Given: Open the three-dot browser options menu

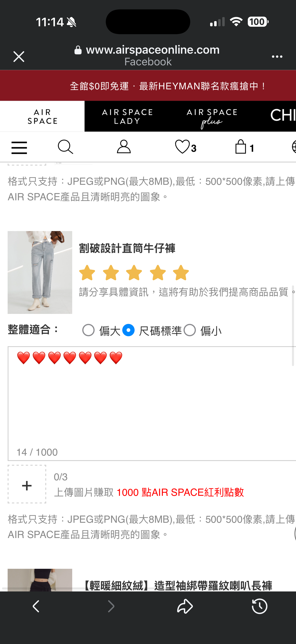Looking at the screenshot, I should pyautogui.click(x=277, y=57).
